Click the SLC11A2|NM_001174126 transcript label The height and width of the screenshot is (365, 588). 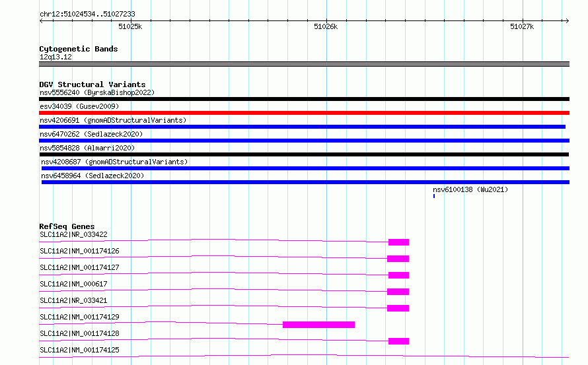coord(79,251)
